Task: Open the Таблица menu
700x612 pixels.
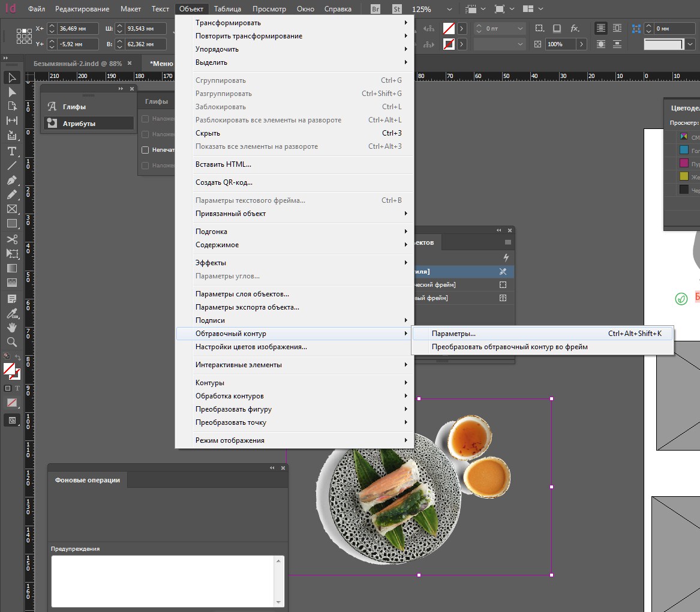Action: (227, 9)
